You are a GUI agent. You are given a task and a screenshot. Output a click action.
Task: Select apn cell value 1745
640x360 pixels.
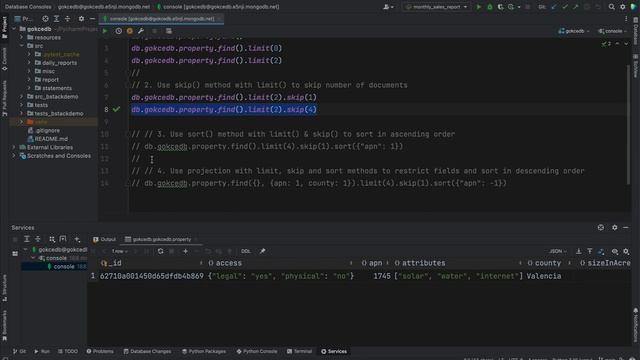click(382, 276)
